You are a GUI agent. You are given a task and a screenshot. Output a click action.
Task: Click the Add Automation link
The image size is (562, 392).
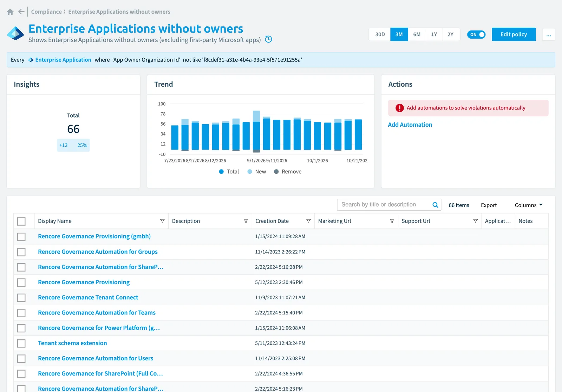(x=410, y=125)
